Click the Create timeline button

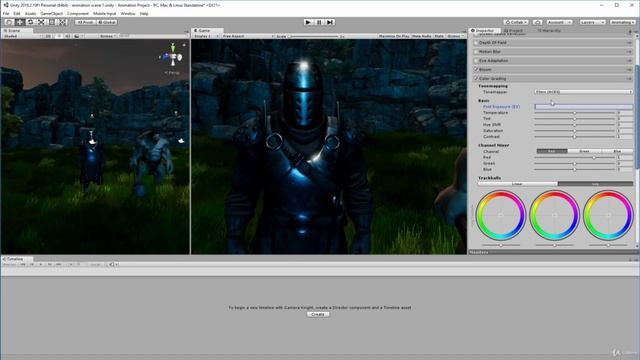coord(318,314)
